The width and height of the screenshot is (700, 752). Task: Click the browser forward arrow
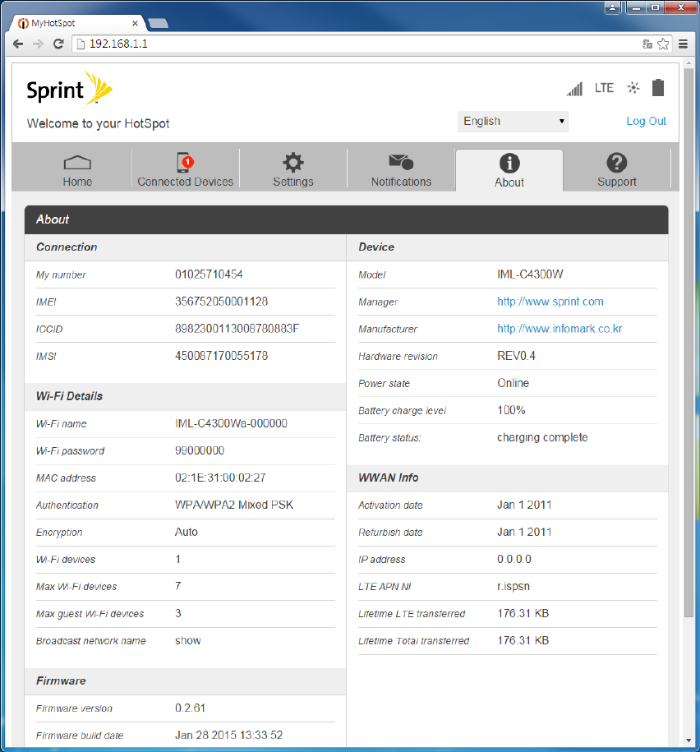point(38,44)
